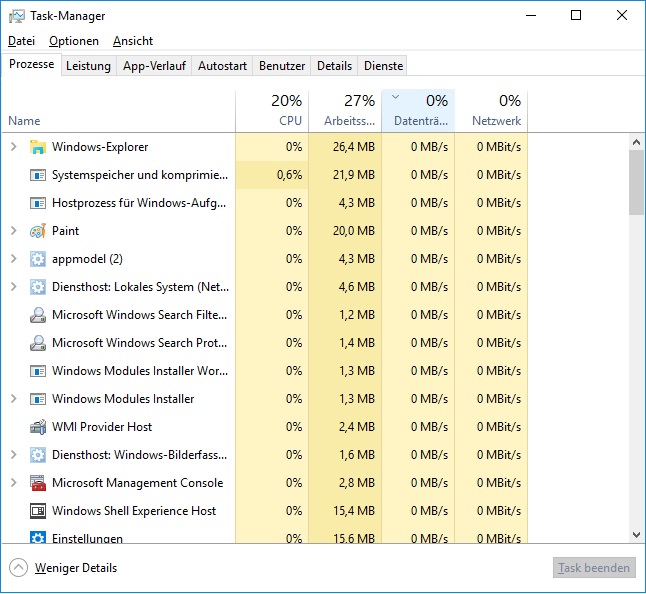The height and width of the screenshot is (594, 646).
Task: Select the Windows-Explorer process name
Action: tap(100, 147)
